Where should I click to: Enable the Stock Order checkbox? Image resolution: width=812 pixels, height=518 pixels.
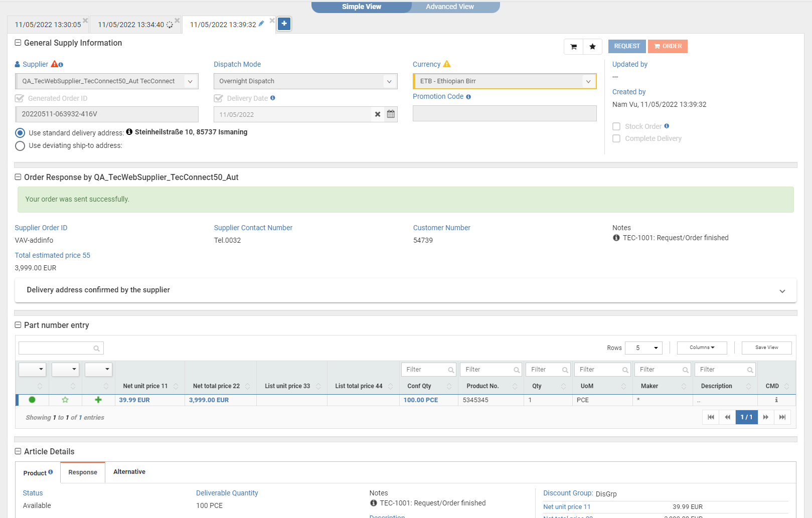click(616, 126)
